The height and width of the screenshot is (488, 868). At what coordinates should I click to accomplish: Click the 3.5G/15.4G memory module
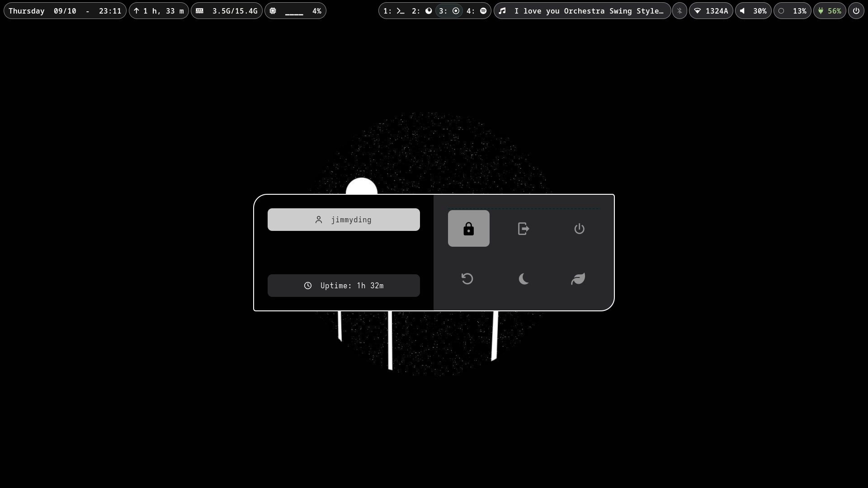[226, 11]
